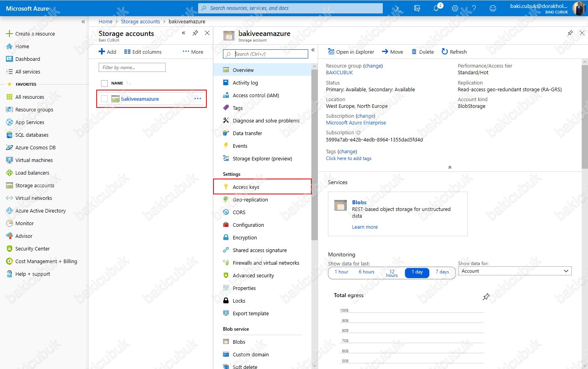Click the user account avatar
Screen dimensions: 588x369
[579, 8]
